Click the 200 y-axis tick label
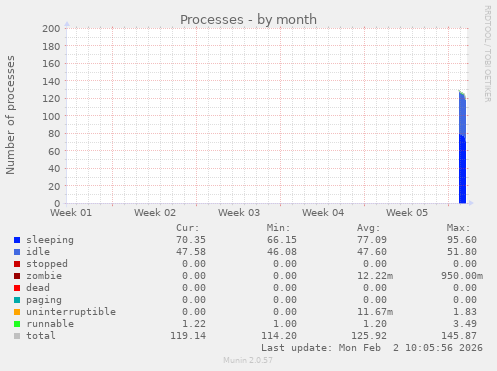Image resolution: width=497 pixels, height=371 pixels. tap(51, 29)
